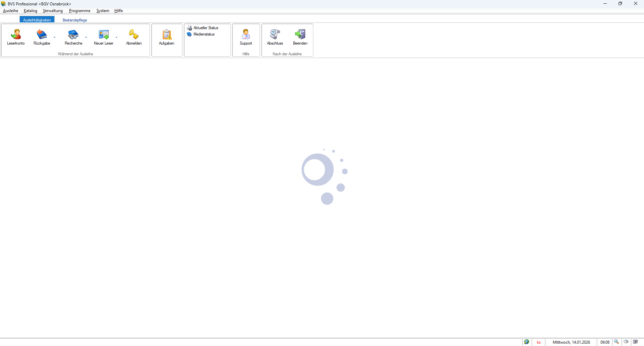644x346 pixels.
Task: Click the BVS Professional title bar icon
Action: point(4,4)
